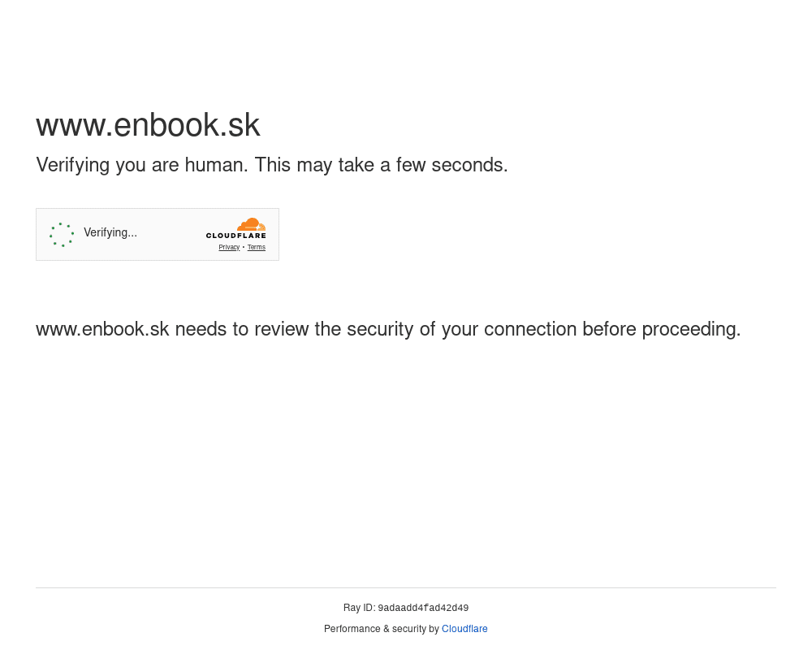This screenshot has height=650, width=812.
Task: Click the "Ray ID:" label
Action: 359,608
